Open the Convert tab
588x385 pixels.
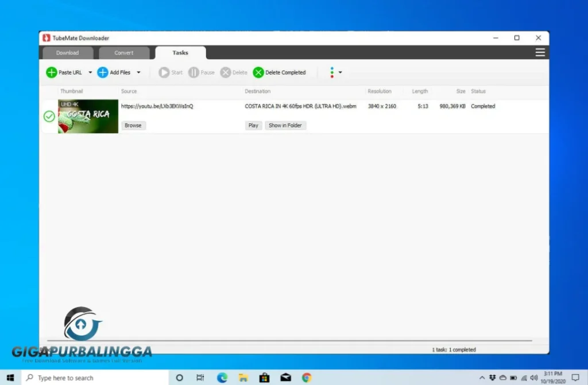(124, 52)
